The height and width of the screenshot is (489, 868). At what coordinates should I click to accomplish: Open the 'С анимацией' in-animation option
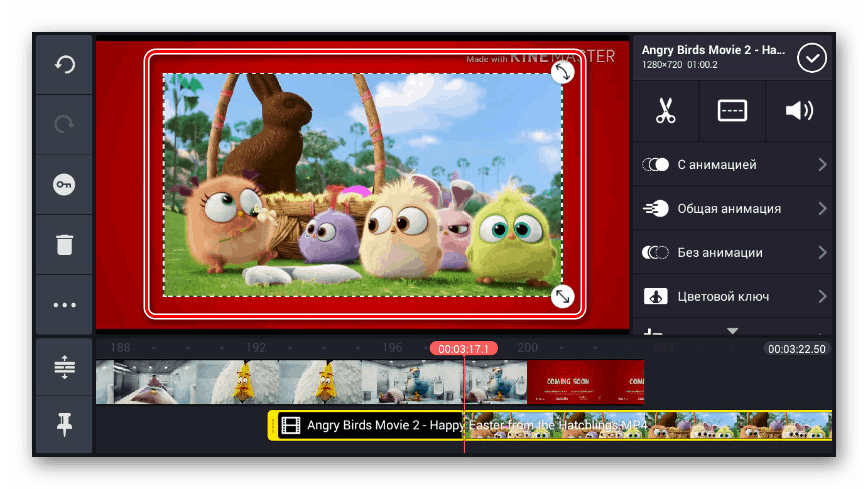pos(732,164)
